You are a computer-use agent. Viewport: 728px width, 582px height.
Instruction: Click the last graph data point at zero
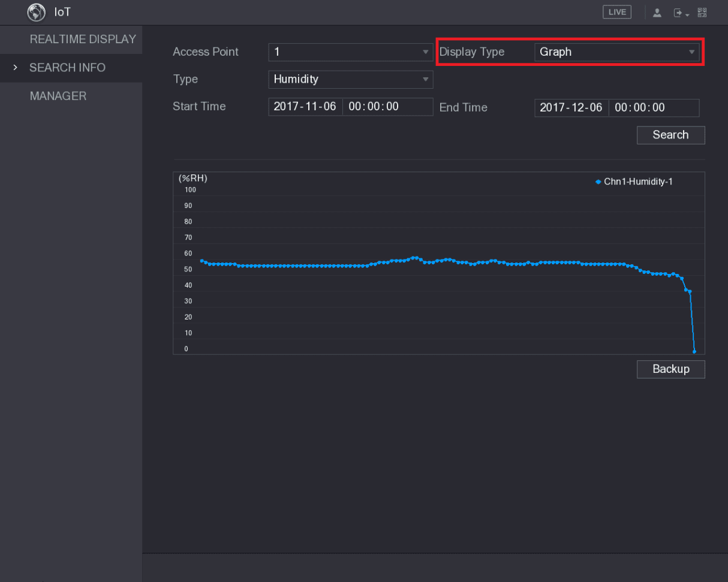pos(694,351)
